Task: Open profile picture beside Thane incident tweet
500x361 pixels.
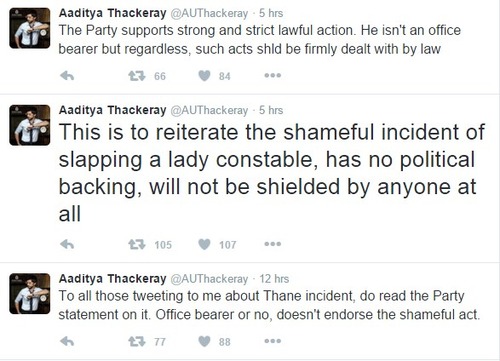Action: [30, 294]
